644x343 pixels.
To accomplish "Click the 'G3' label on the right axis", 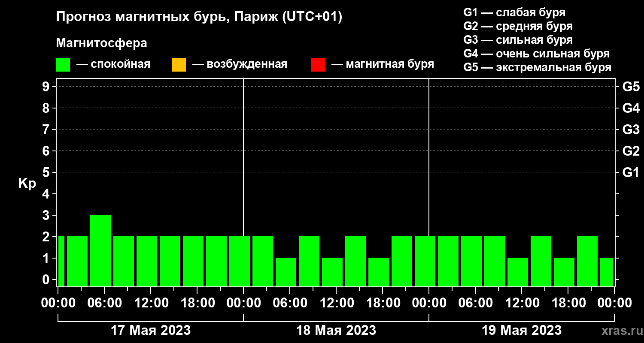I will pos(631,129).
